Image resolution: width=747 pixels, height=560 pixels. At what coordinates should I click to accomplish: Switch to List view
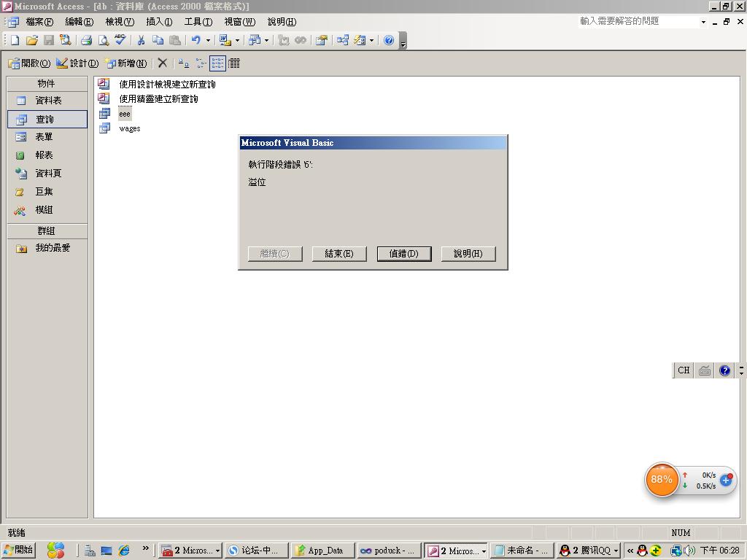(217, 63)
